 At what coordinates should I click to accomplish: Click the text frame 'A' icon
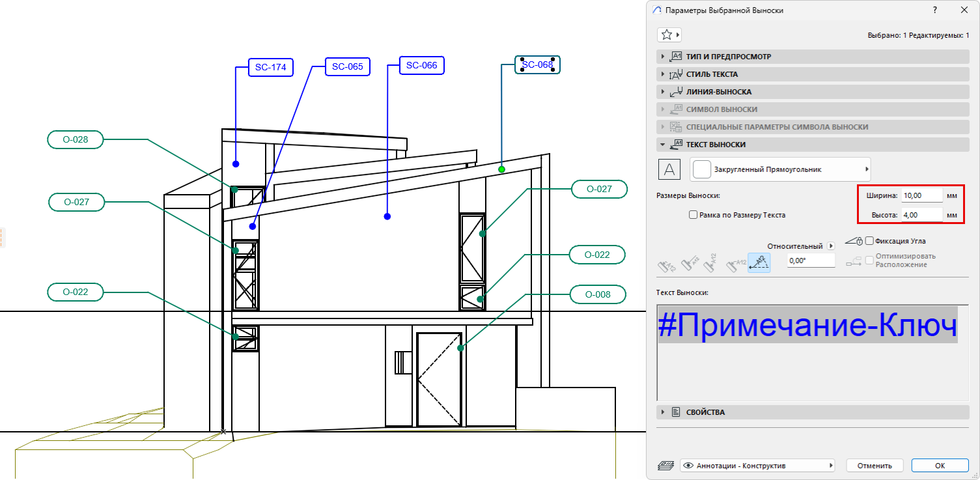point(669,169)
